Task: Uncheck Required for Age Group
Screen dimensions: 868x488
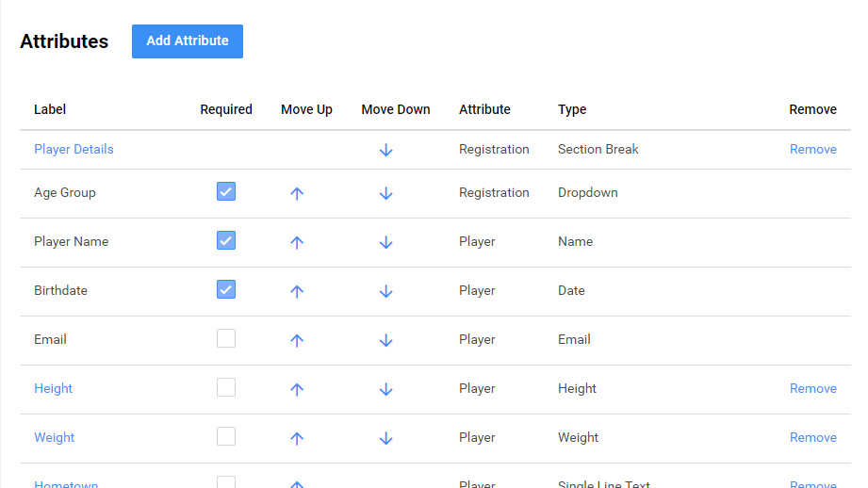Action: pyautogui.click(x=226, y=192)
